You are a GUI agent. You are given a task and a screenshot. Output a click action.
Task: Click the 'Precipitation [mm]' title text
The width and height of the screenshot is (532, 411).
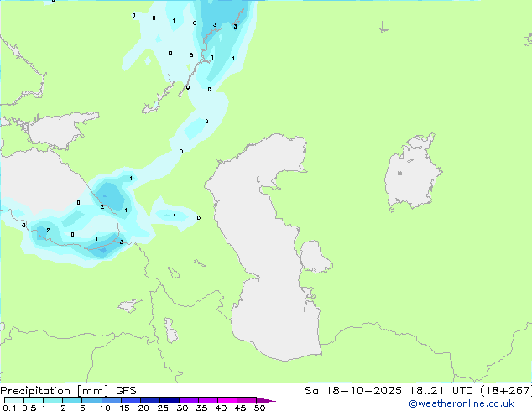55,391
